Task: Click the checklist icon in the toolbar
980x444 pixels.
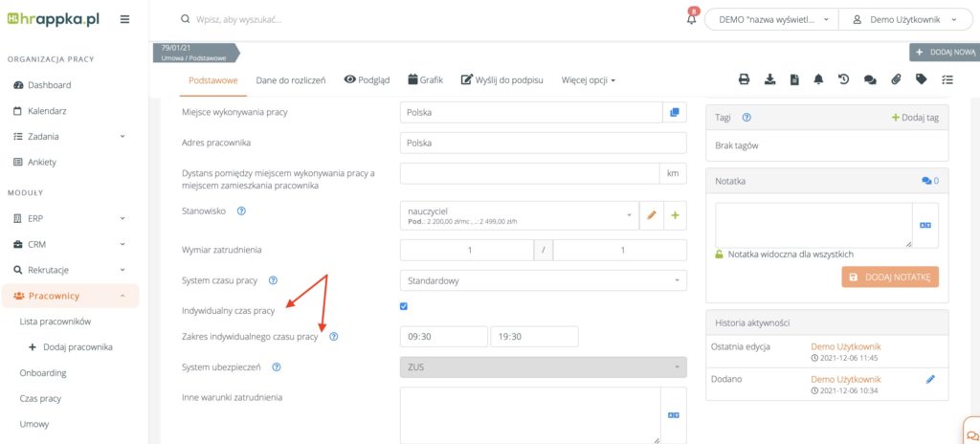Action: point(947,80)
